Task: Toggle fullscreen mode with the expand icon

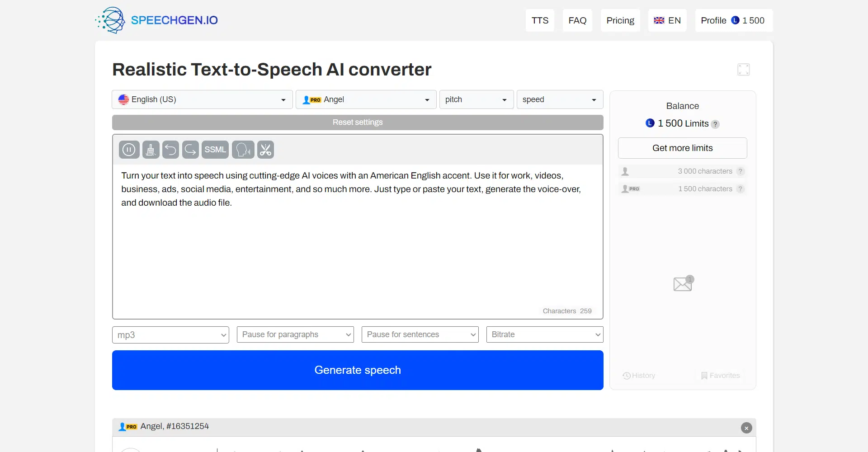Action: (x=743, y=70)
